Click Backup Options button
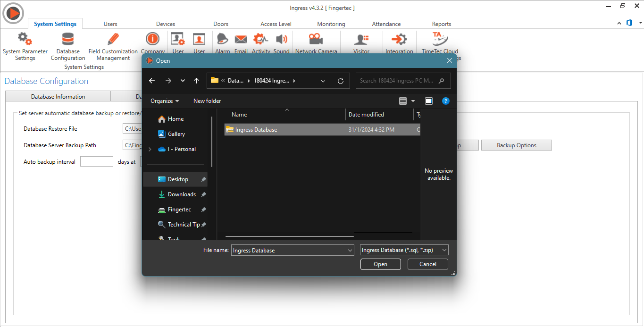 pyautogui.click(x=517, y=145)
